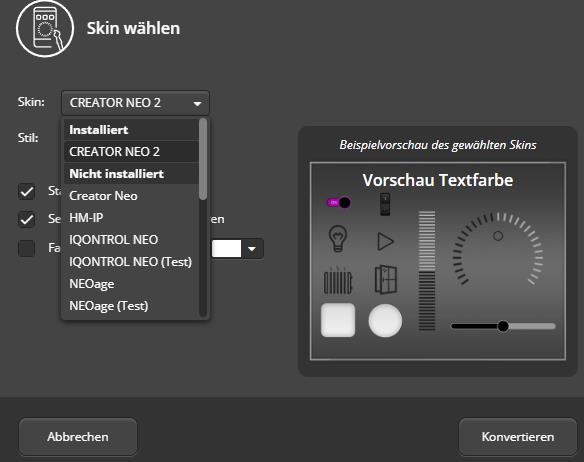Viewport: 584px width, 462px height.
Task: Click the window door preview icon
Action: pyautogui.click(x=386, y=279)
